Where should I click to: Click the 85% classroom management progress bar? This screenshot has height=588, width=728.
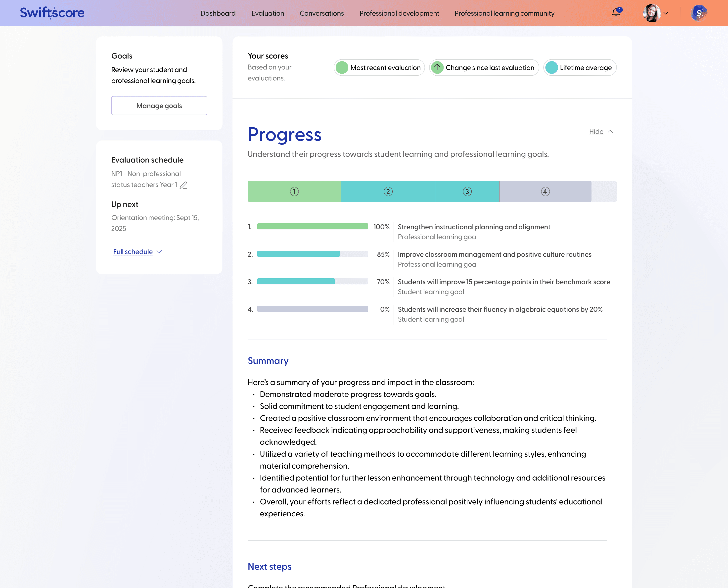click(312, 254)
